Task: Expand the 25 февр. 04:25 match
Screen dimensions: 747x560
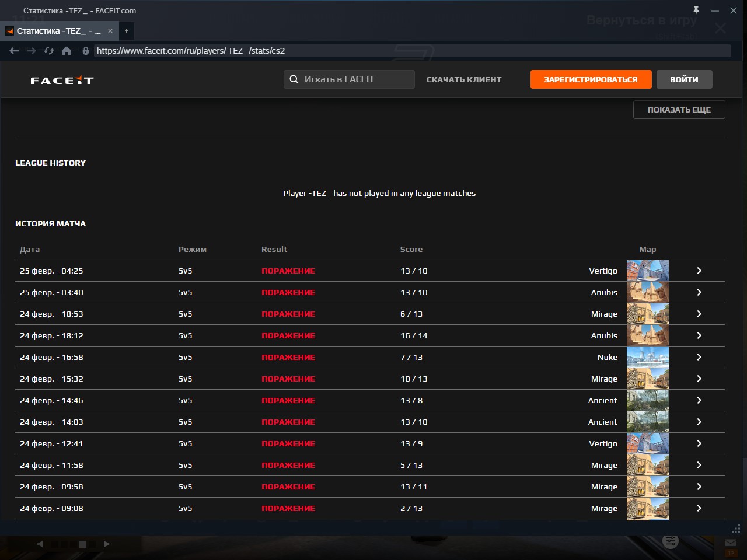Action: pos(699,271)
